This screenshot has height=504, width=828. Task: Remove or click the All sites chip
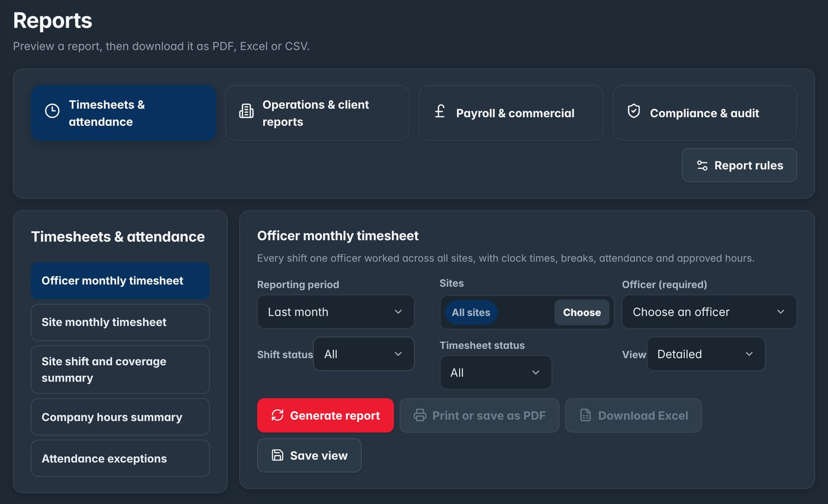tap(471, 313)
